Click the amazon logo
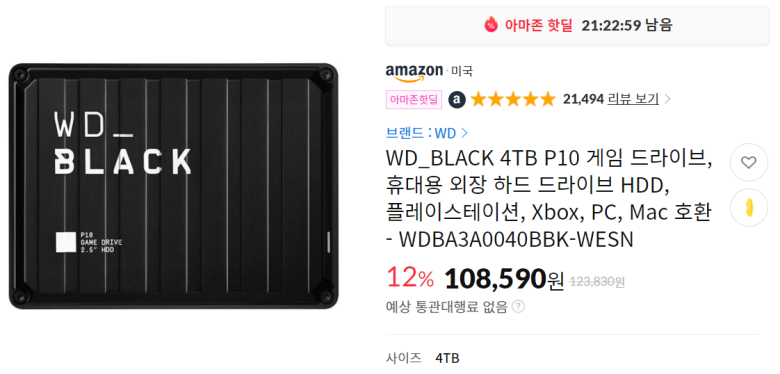Image resolution: width=780 pixels, height=374 pixels. coord(414,72)
